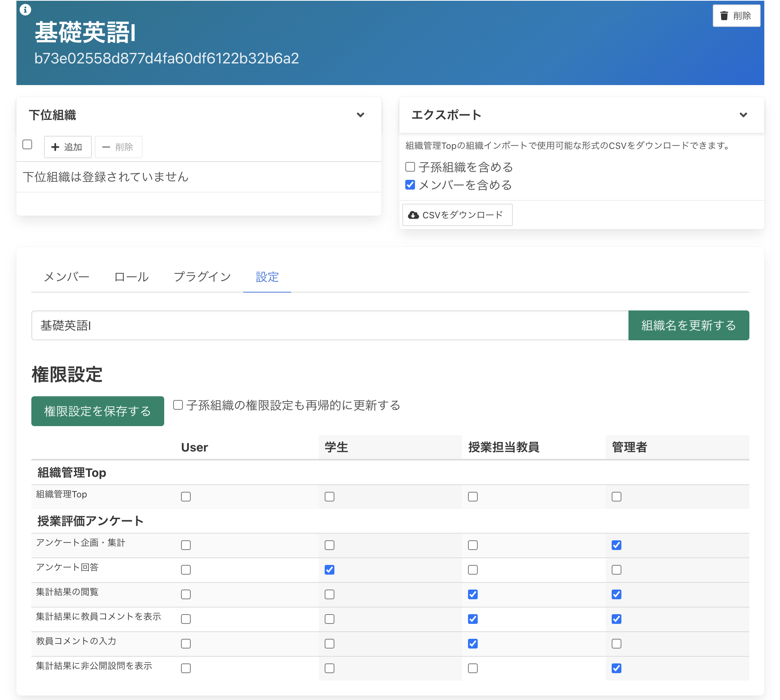Click the 授業担当教員 column header
Screen dimensions: 780x700
503,447
